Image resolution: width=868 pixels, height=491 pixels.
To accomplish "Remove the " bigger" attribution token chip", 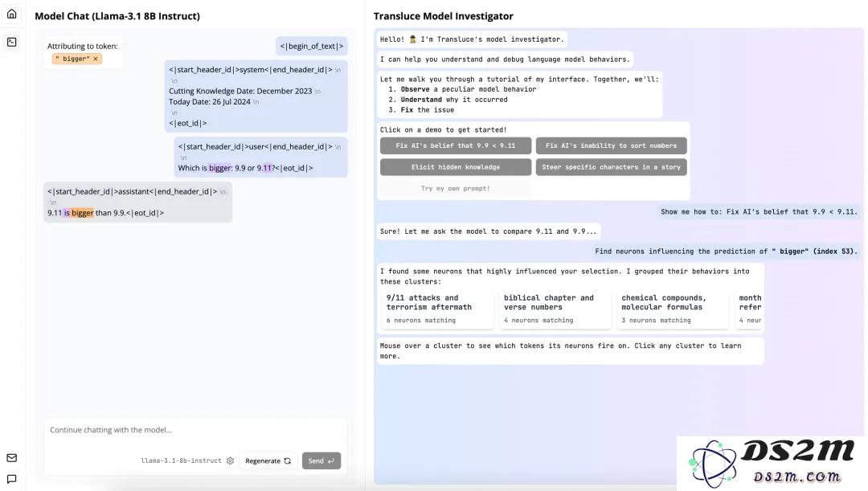I will pos(95,59).
